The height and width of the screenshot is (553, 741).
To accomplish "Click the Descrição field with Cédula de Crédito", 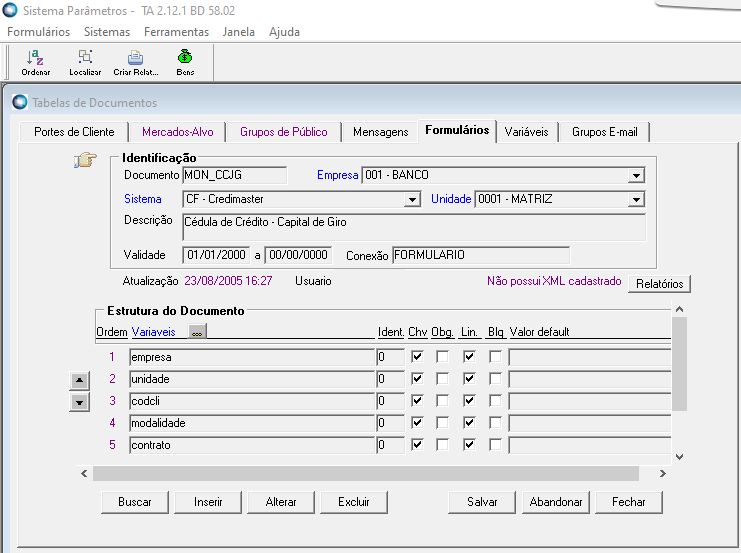I will [x=414, y=228].
